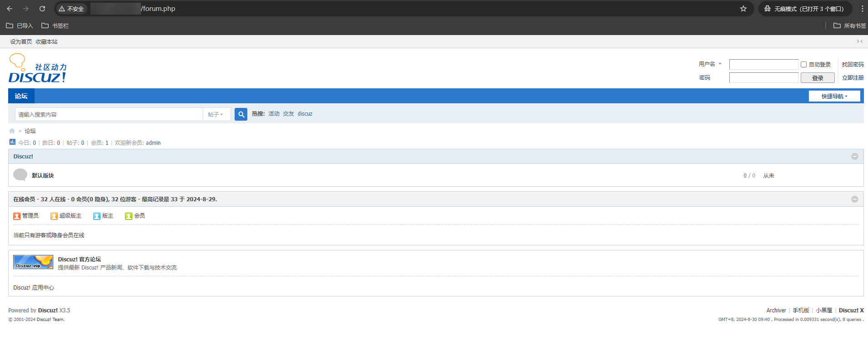The image size is (868, 341).
Task: Click the 从未 last post text
Action: pos(769,176)
